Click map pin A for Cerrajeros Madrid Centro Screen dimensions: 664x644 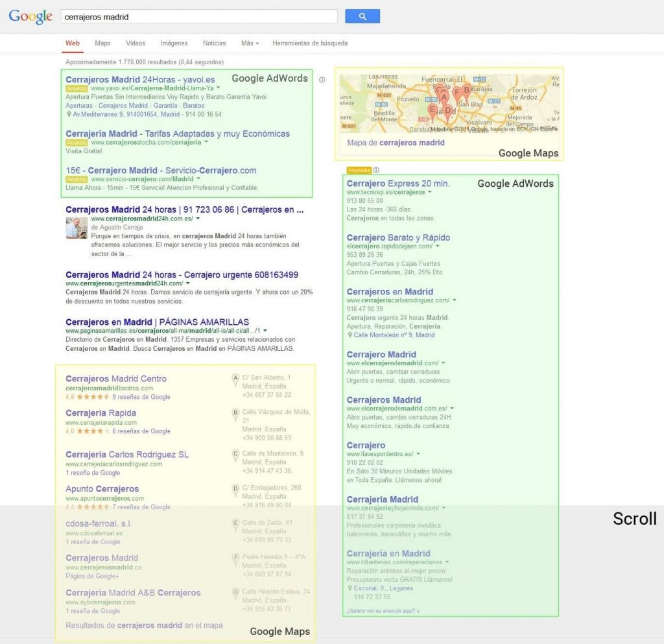coord(235,379)
